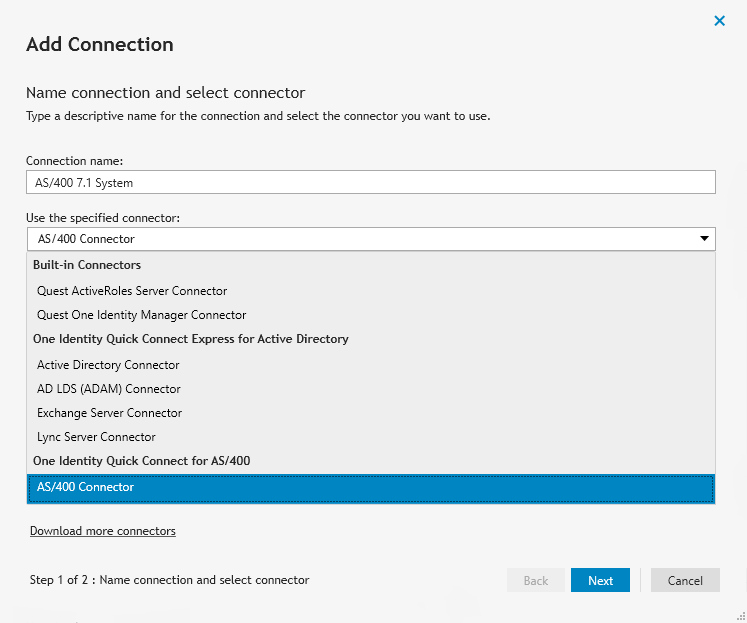Click the resize grip in the dialog corner
Image resolution: width=747 pixels, height=623 pixels.
tap(741, 617)
